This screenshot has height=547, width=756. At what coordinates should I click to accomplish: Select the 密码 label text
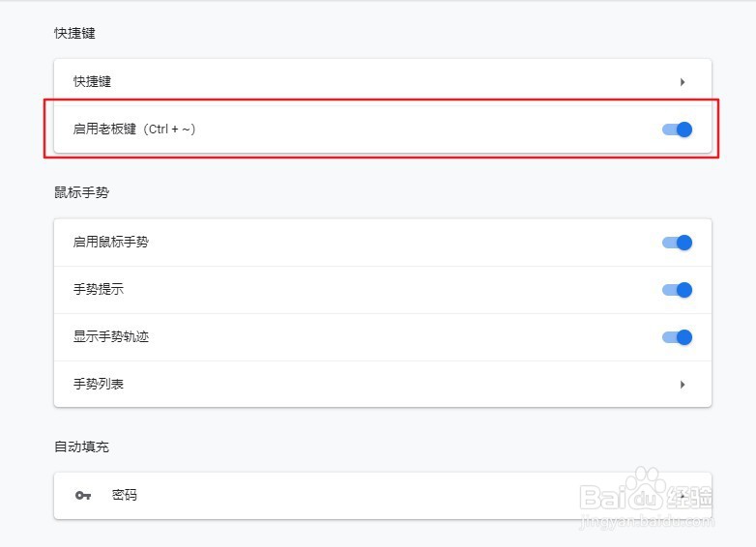(x=125, y=495)
